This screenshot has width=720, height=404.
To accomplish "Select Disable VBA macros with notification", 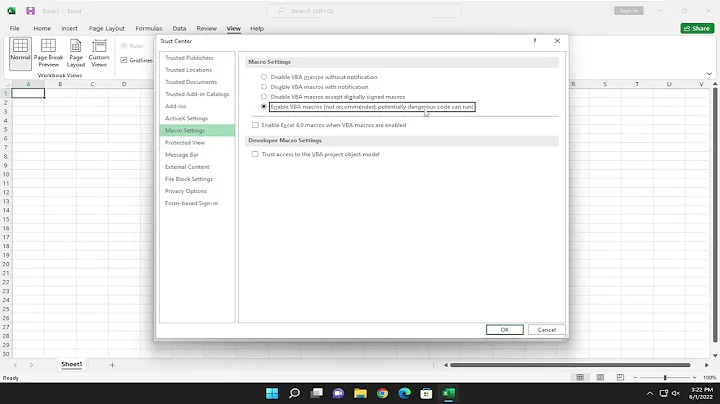I will (264, 87).
